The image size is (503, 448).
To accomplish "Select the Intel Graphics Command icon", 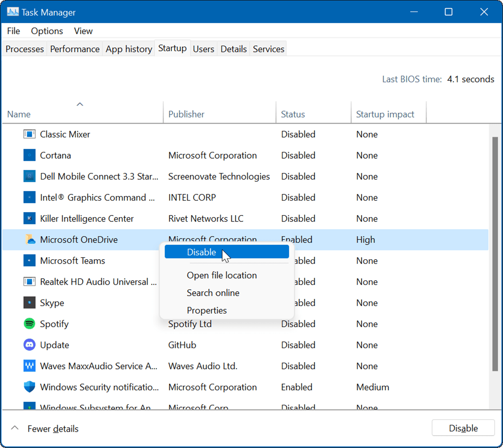I will click(30, 197).
